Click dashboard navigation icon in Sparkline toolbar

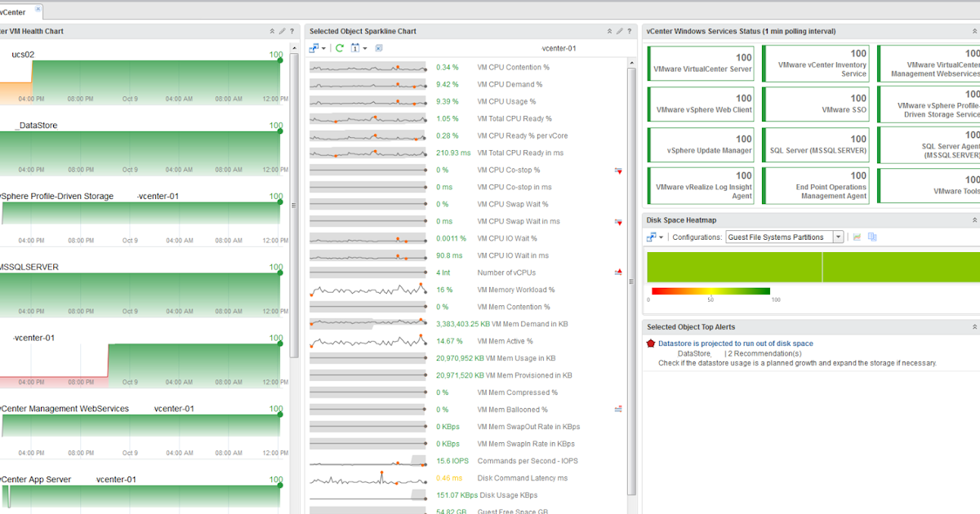tap(314, 48)
